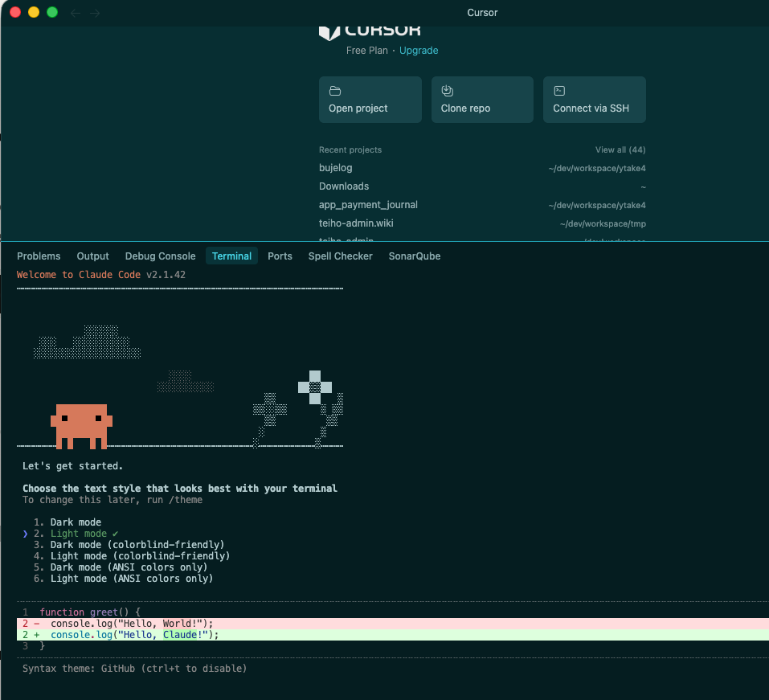The image size is (769, 700).
Task: Click the folder icon in Open project
Action: point(335,91)
